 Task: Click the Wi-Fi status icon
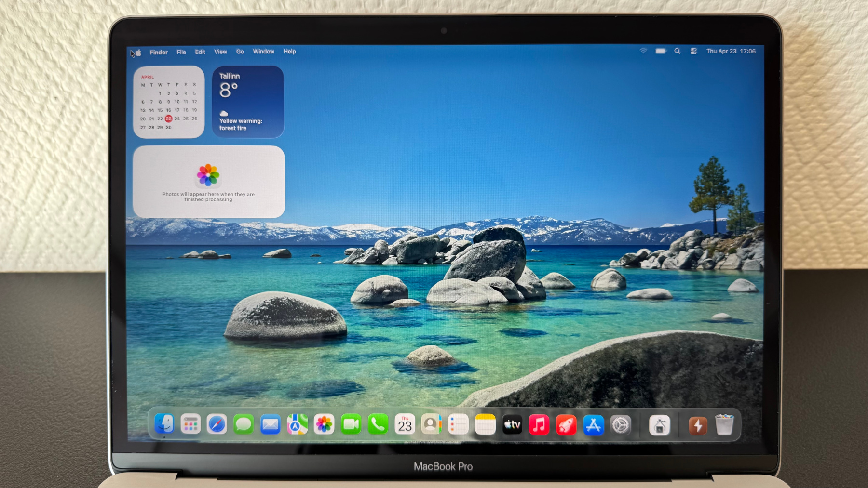pos(643,51)
